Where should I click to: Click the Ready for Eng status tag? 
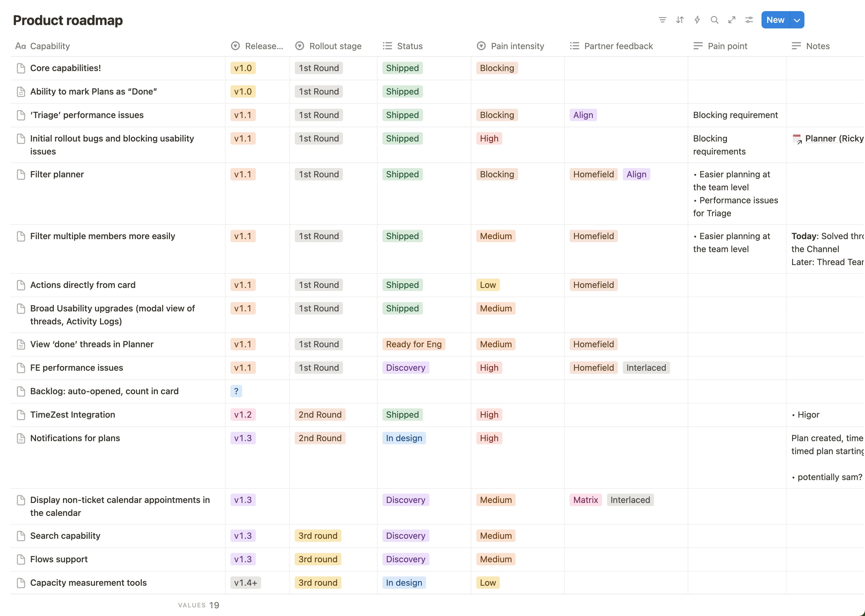pos(413,344)
